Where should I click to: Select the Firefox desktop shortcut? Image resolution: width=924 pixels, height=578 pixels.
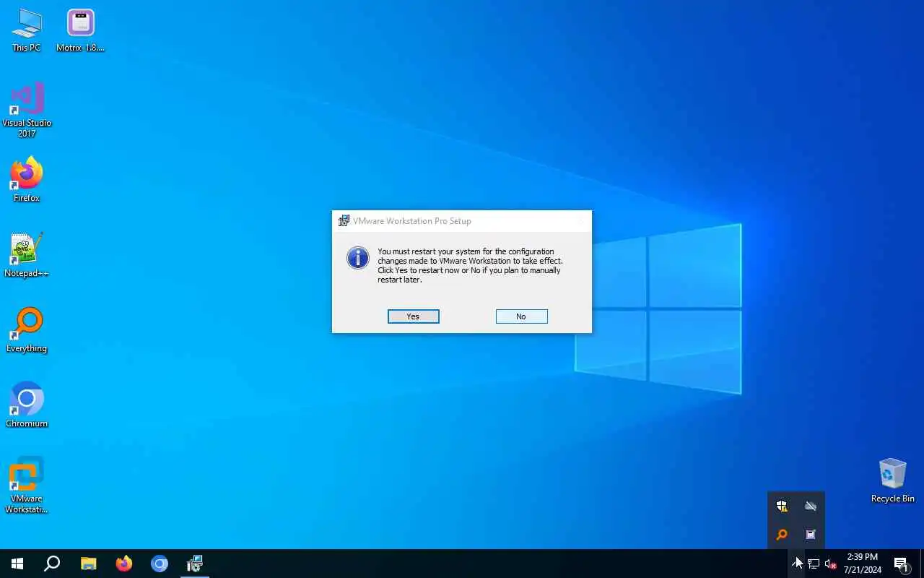[27, 179]
